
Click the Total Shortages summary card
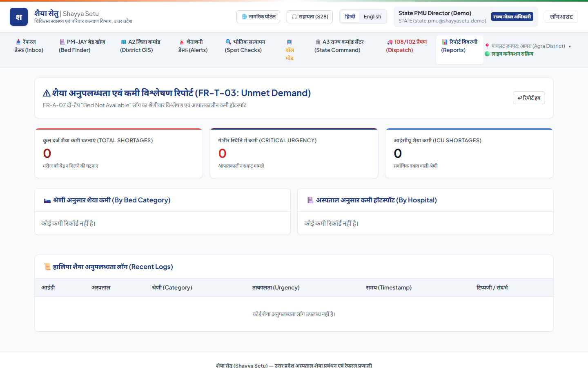(x=118, y=153)
